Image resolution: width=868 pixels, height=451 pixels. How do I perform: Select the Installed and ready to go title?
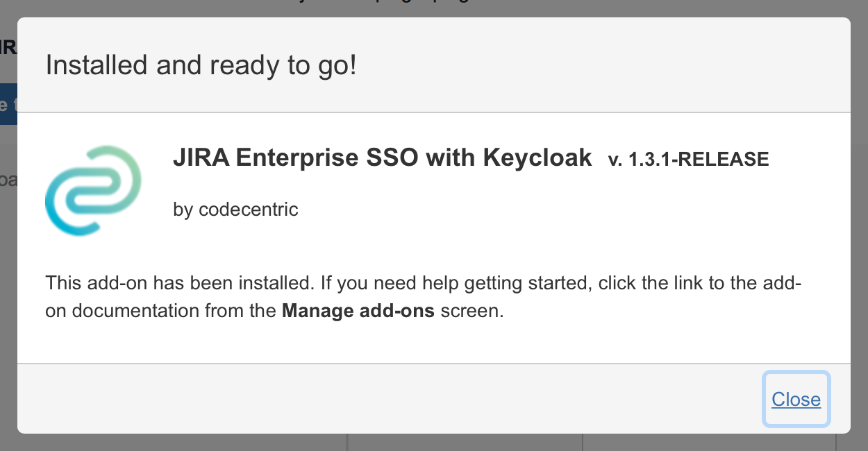200,65
